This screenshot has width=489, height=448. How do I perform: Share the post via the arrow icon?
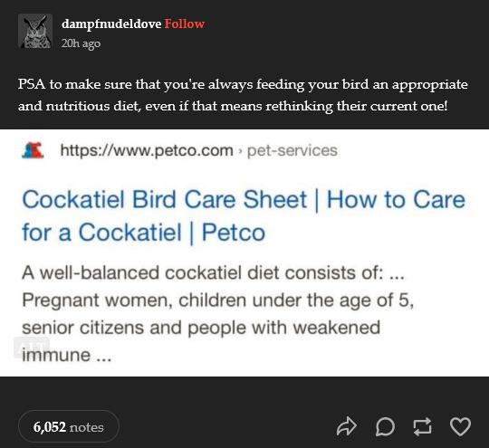point(347,426)
